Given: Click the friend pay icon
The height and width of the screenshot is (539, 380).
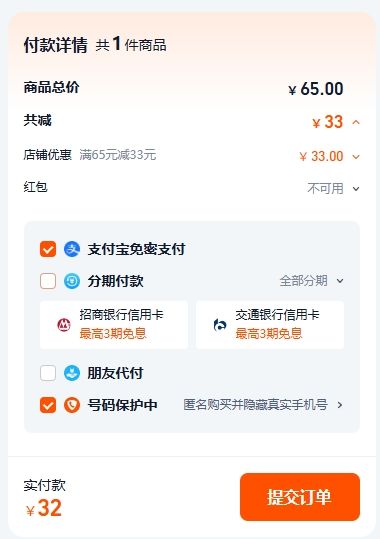Looking at the screenshot, I should pyautogui.click(x=72, y=373).
